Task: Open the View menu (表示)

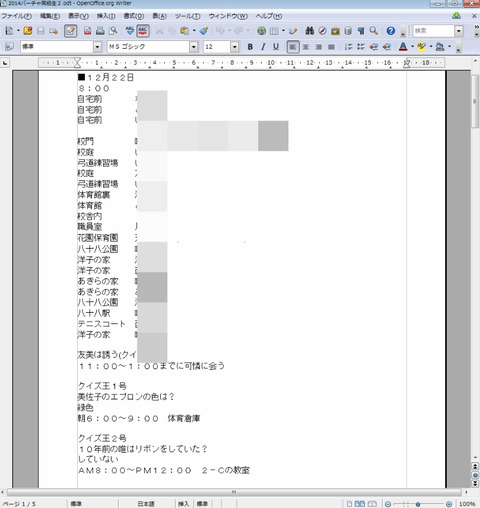Action: pyautogui.click(x=78, y=16)
